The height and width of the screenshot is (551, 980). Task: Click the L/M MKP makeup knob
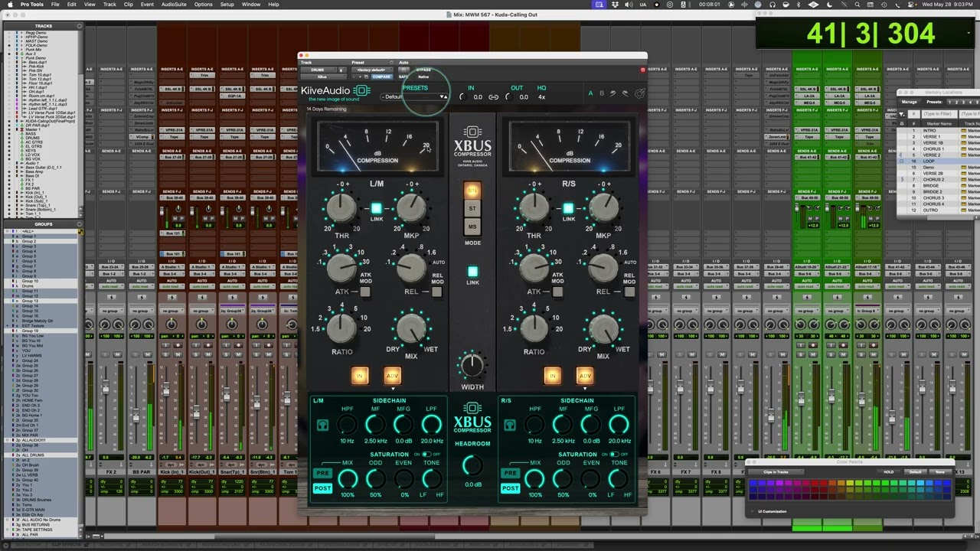(x=411, y=207)
